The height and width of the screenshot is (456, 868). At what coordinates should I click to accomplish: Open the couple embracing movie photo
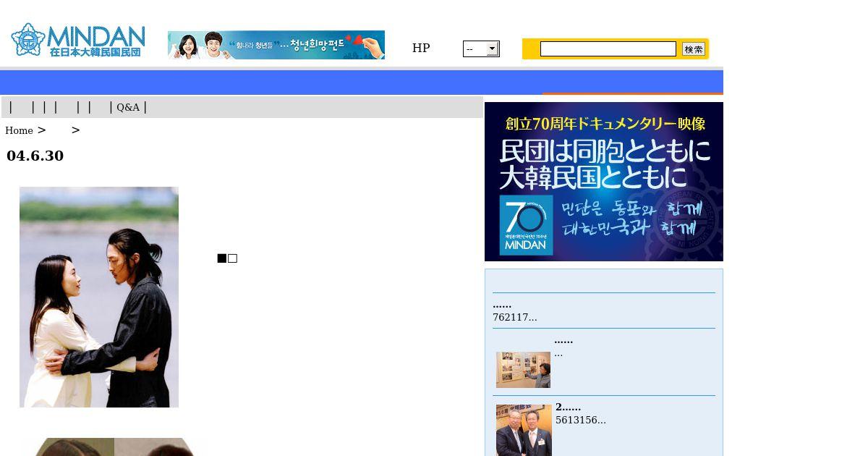coord(99,297)
